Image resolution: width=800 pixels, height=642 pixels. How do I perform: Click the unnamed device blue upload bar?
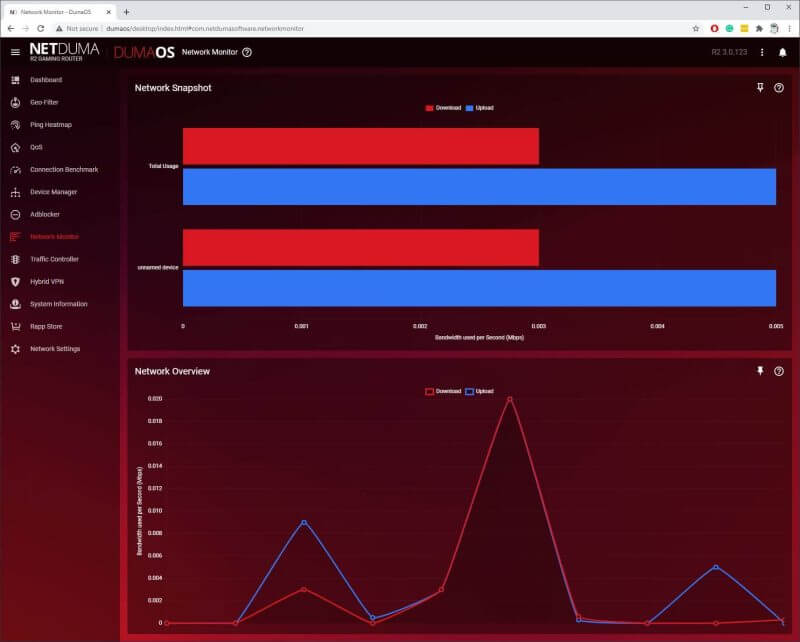(479, 288)
